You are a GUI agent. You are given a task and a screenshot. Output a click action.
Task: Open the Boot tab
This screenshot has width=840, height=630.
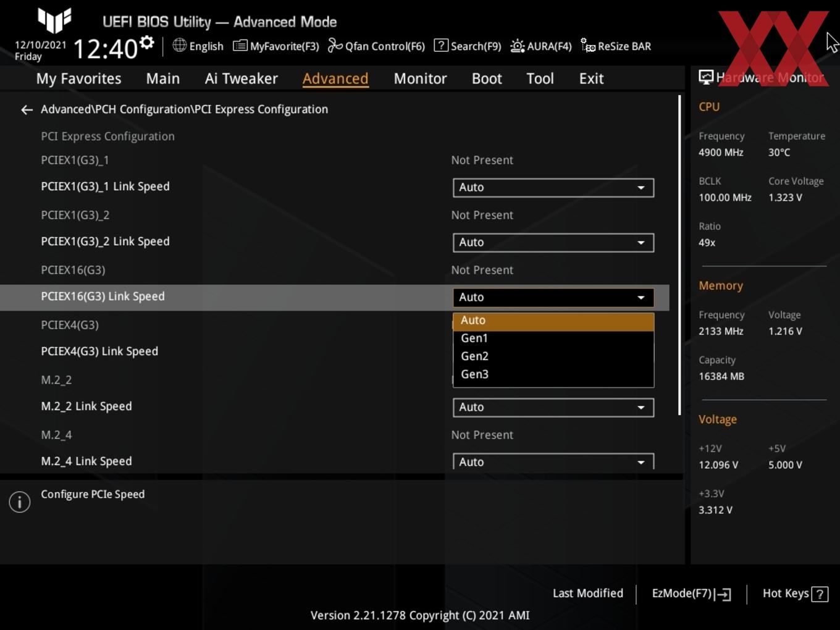487,78
